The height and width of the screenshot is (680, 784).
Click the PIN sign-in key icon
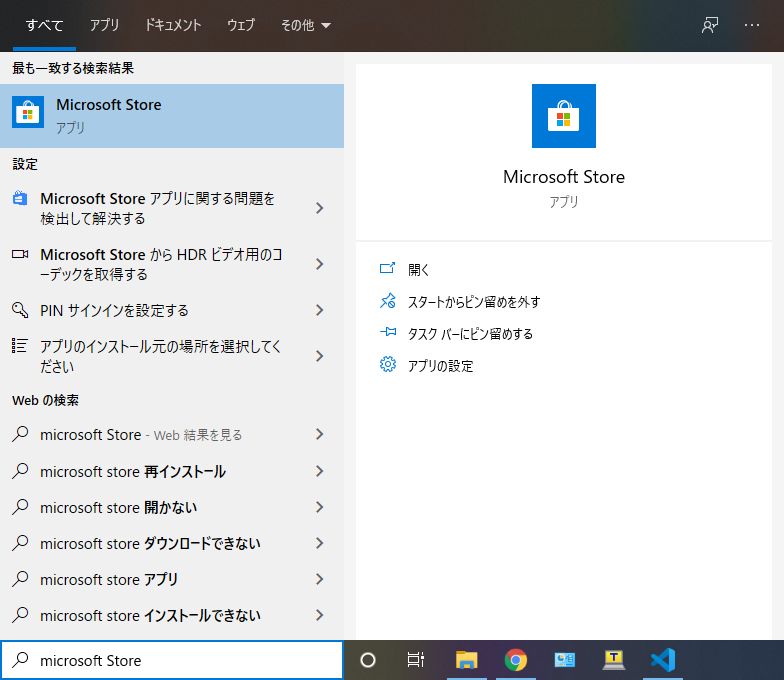click(x=20, y=310)
